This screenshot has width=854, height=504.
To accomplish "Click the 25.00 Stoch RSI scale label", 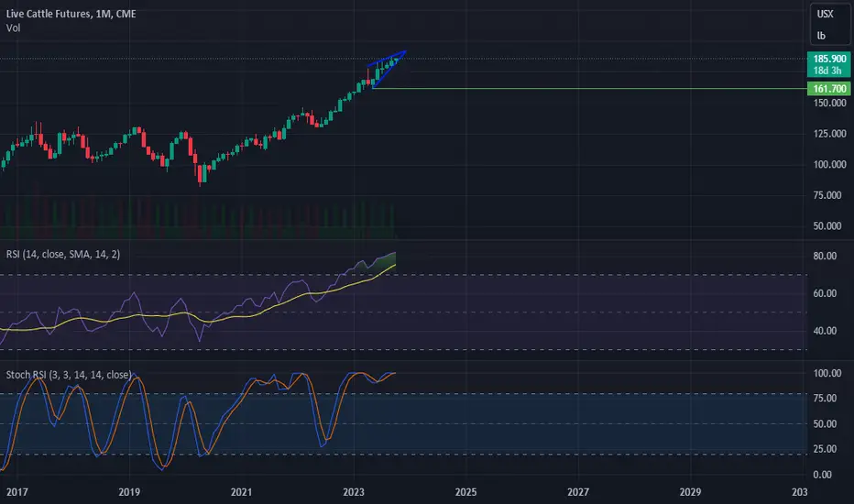I will click(x=825, y=449).
